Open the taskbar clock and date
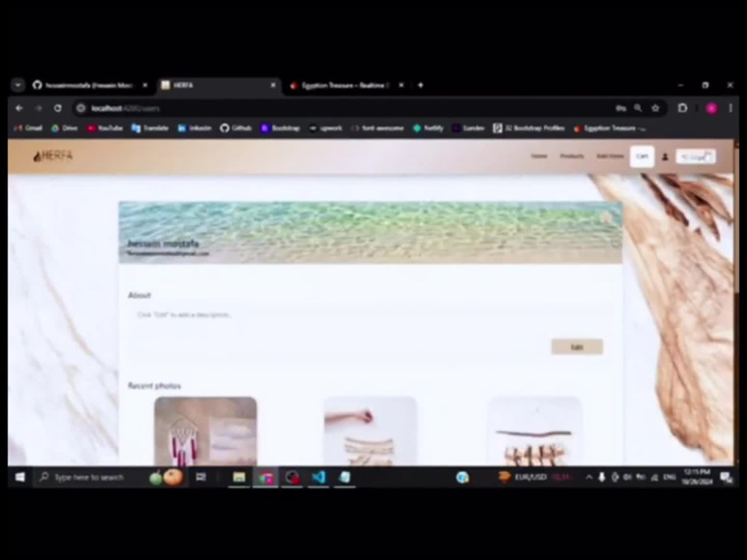Screen dimensions: 747x560 coord(697,476)
